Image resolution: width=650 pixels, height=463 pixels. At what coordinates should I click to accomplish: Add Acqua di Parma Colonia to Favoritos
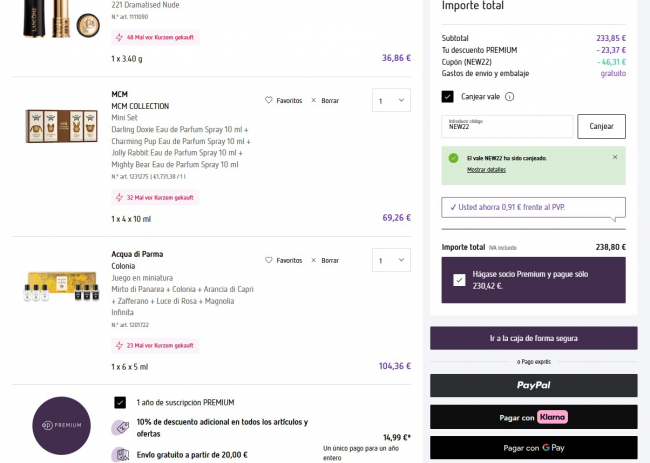point(269,260)
